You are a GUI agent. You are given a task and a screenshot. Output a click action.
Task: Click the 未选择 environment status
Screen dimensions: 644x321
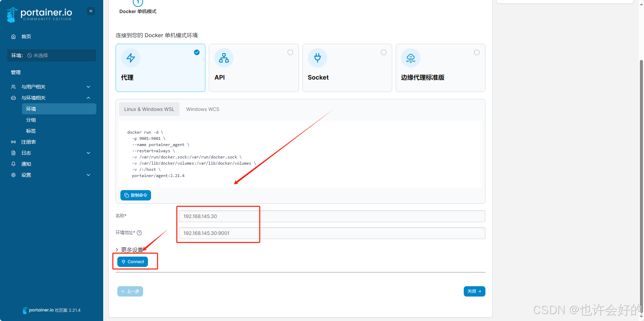[x=37, y=55]
